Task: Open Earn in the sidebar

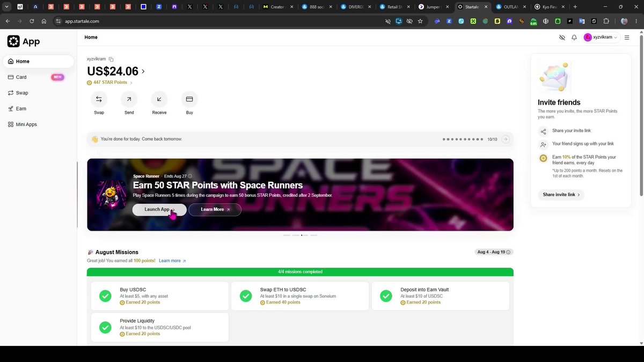Action: (x=38, y=109)
